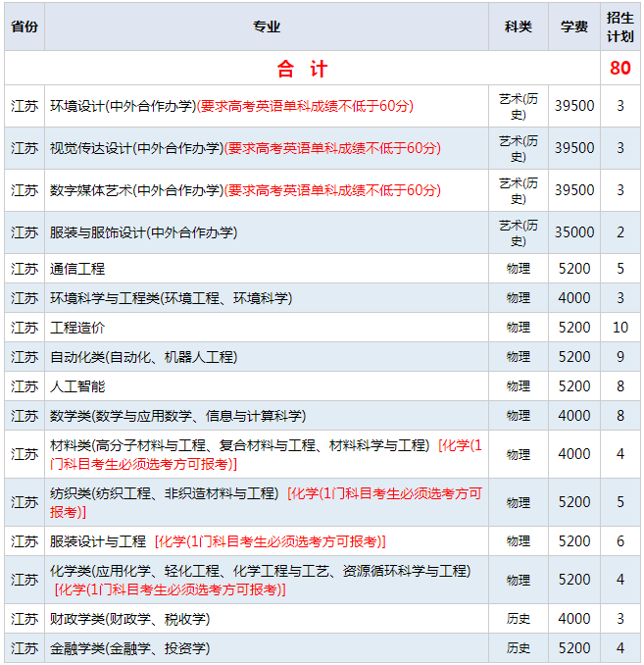Click tuition 39500 in 环境设计 row
The width and height of the screenshot is (644, 665).
pos(574,106)
